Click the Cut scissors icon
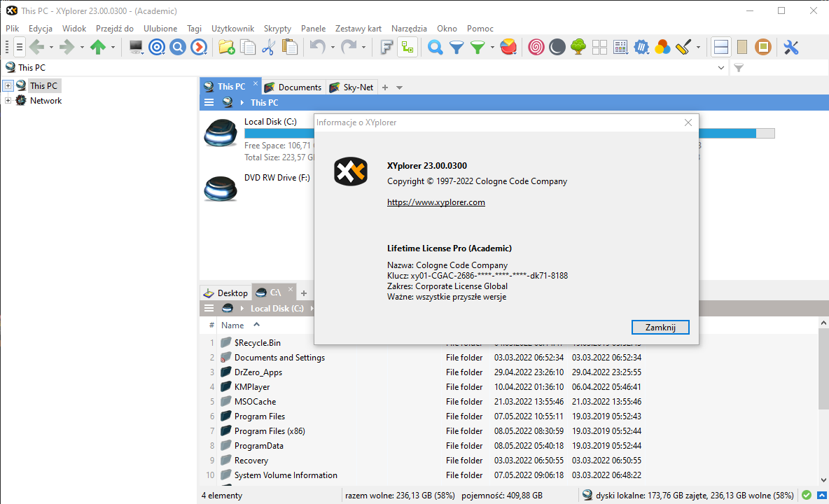This screenshot has width=829, height=504. click(269, 48)
